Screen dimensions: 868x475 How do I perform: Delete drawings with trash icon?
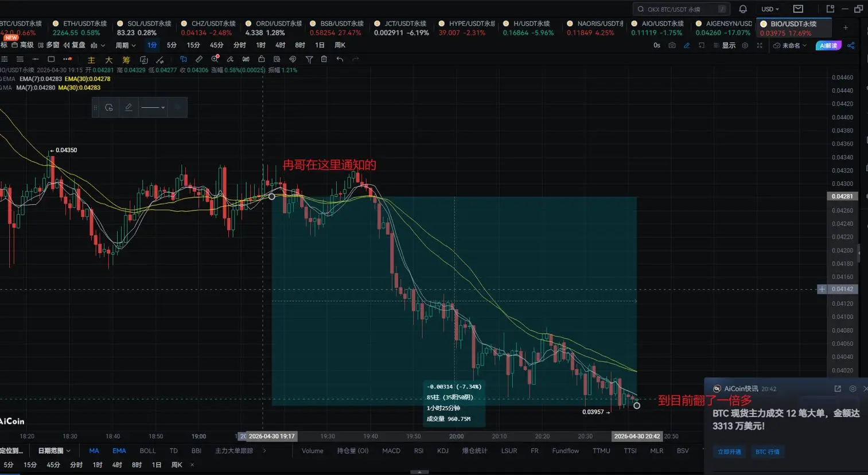[x=324, y=59]
